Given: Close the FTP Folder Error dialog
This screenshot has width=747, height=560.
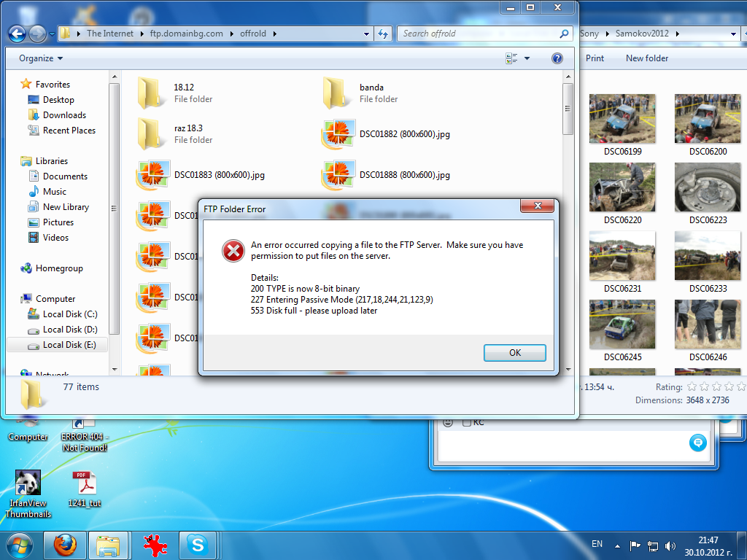Looking at the screenshot, I should (x=538, y=206).
